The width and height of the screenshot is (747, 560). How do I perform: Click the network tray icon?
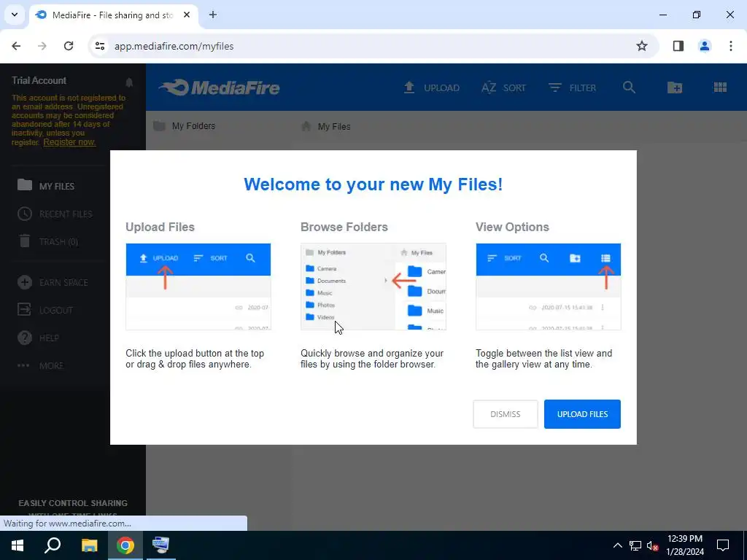pos(635,545)
